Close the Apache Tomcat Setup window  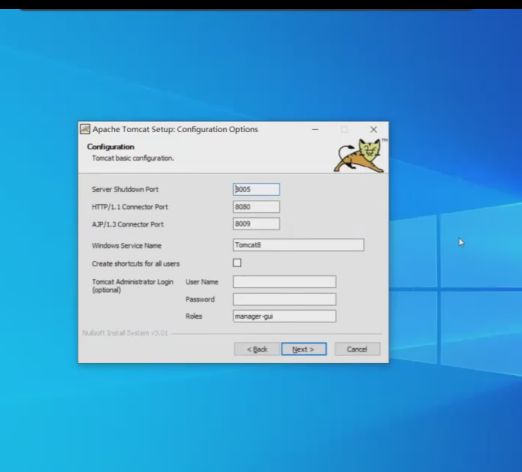tap(374, 129)
